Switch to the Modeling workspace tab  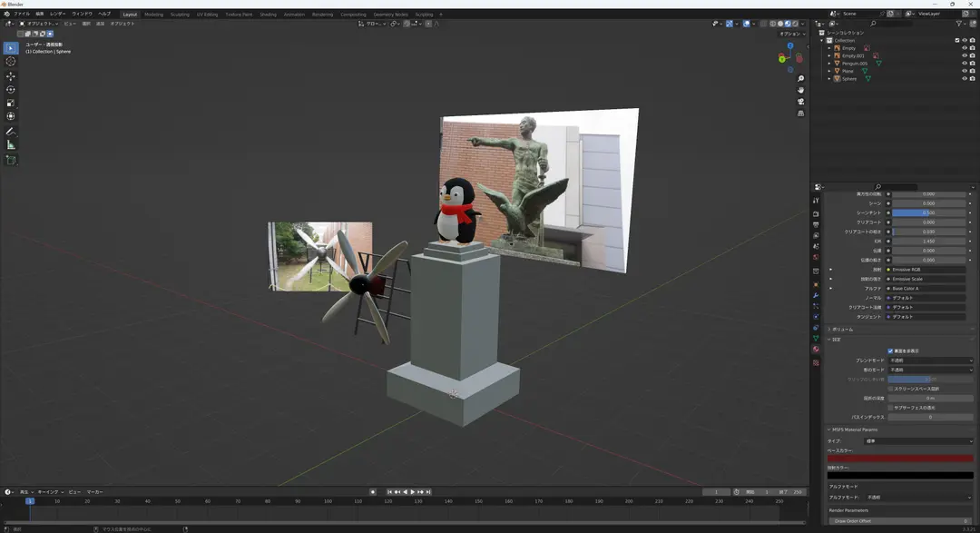(153, 15)
